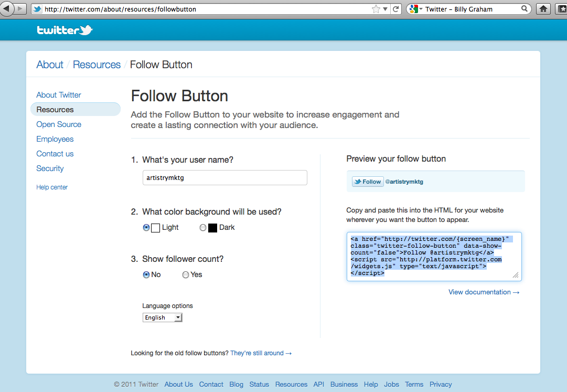
Task: Open the footer Jobs link
Action: 391,385
